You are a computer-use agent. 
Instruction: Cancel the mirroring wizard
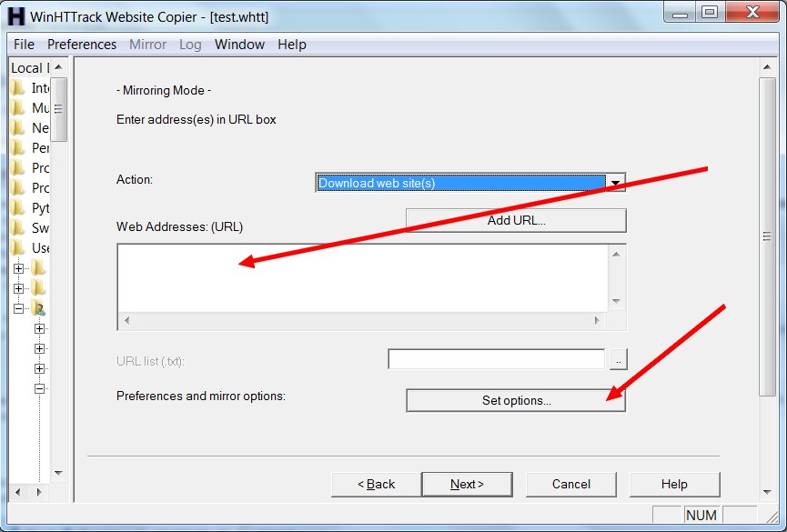point(570,484)
